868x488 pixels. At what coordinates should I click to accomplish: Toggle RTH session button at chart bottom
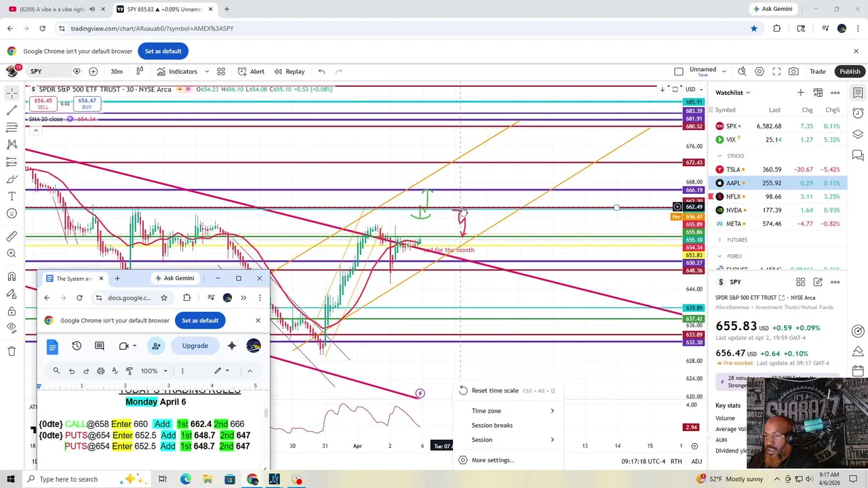676,462
